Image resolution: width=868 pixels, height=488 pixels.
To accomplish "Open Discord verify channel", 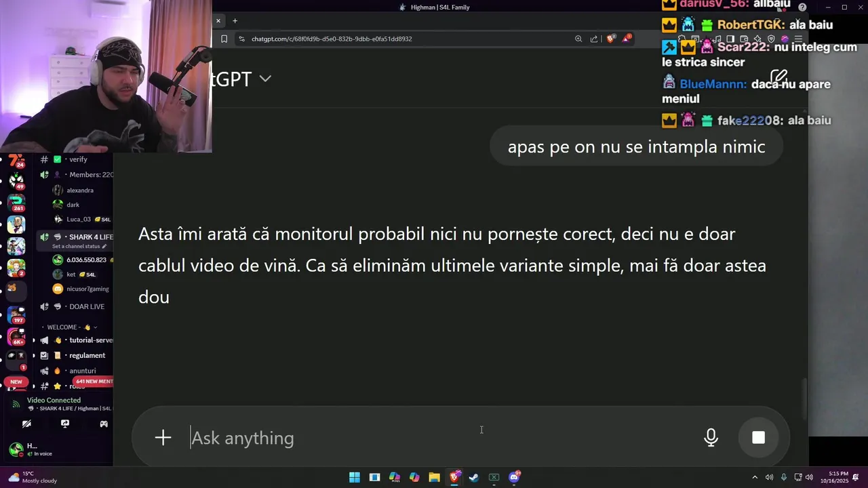I will tap(77, 159).
